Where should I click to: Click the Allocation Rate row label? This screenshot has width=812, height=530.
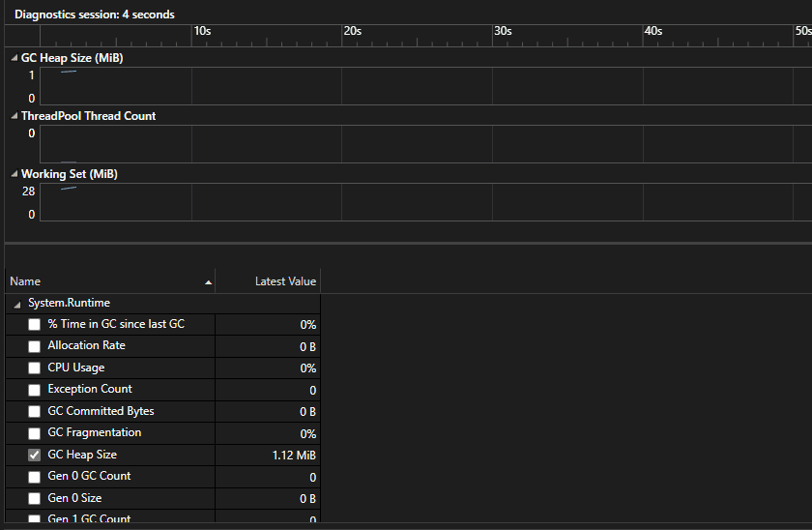point(86,345)
